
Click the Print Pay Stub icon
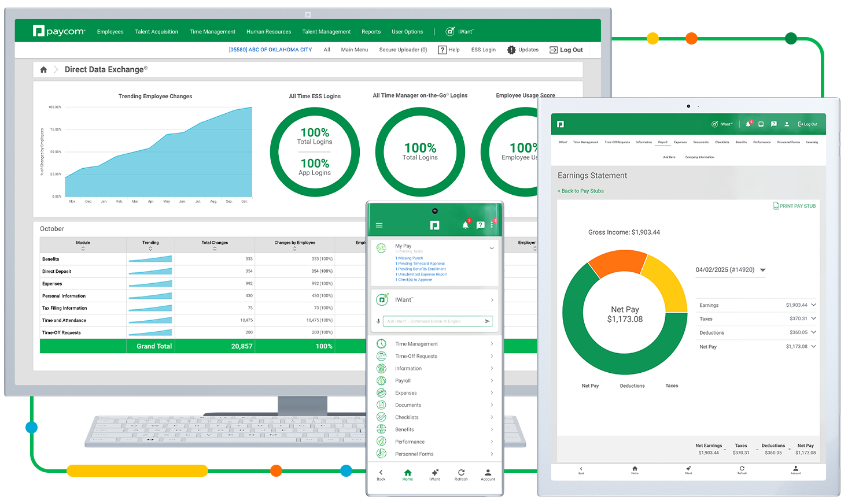coord(776,206)
